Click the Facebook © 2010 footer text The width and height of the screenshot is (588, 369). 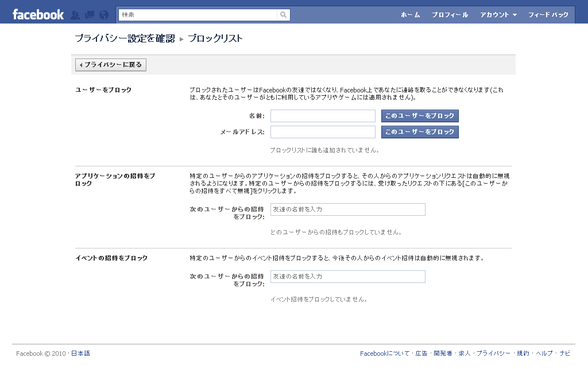pos(41,354)
